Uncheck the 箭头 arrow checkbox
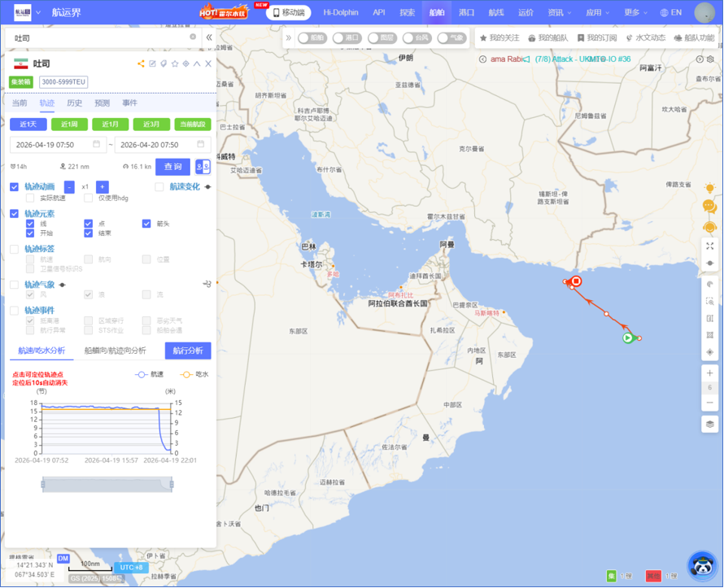The image size is (724, 588). tap(146, 224)
